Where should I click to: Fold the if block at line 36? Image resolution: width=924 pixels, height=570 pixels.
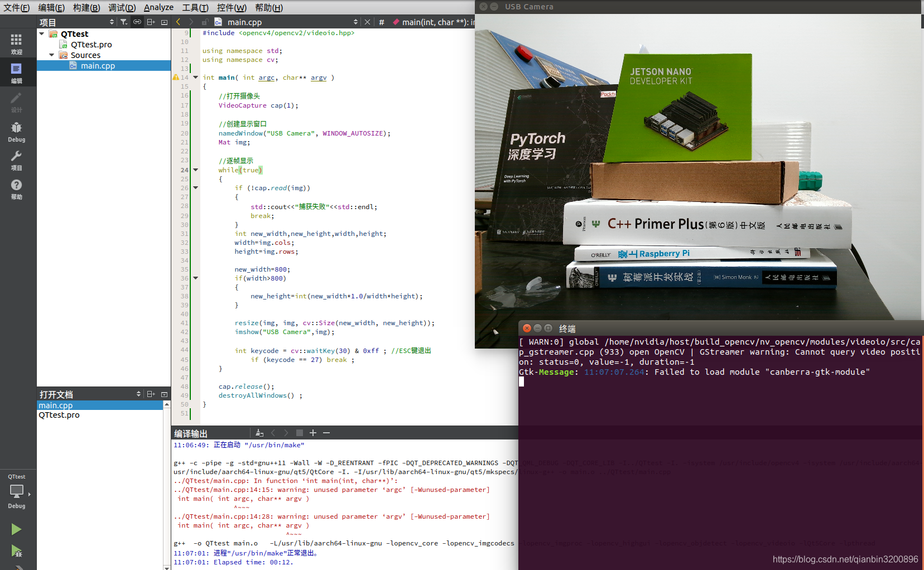195,278
